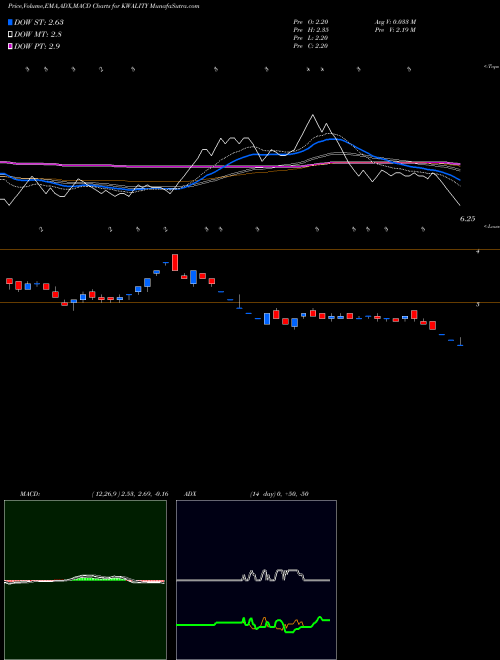Click the '4' price axis label

pos(477,251)
